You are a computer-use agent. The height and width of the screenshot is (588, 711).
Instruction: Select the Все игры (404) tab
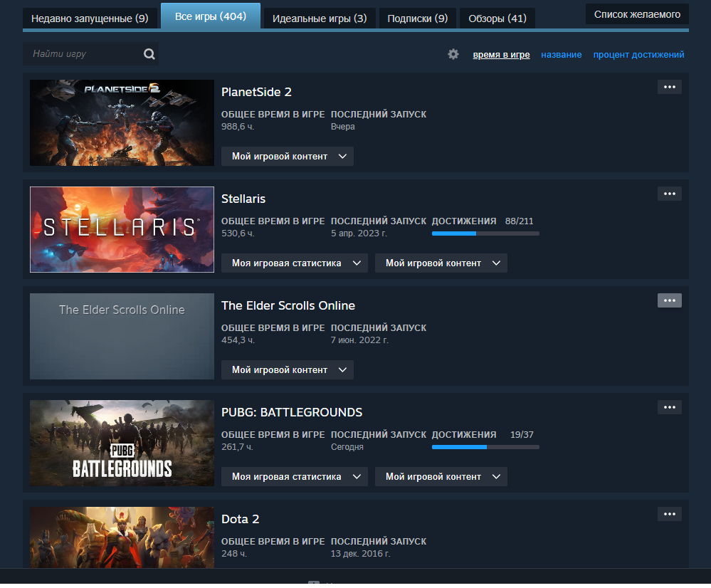tap(211, 16)
